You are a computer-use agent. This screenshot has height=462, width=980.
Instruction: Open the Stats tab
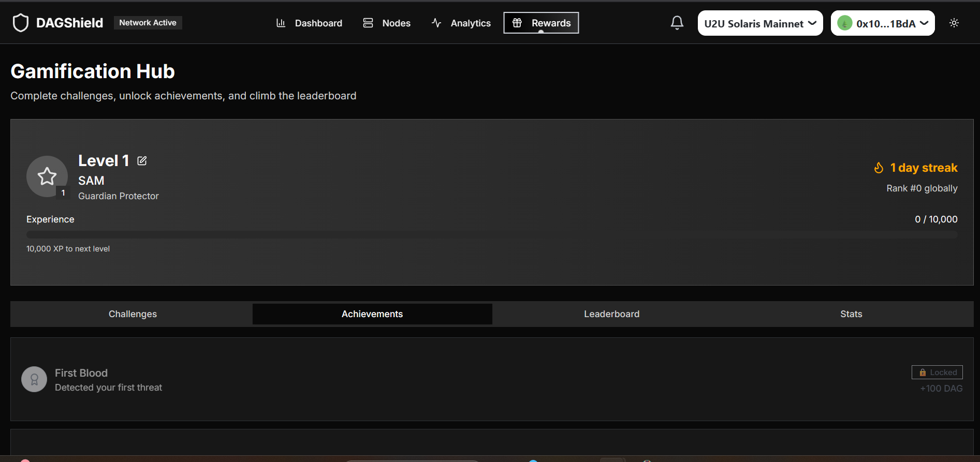coord(851,314)
